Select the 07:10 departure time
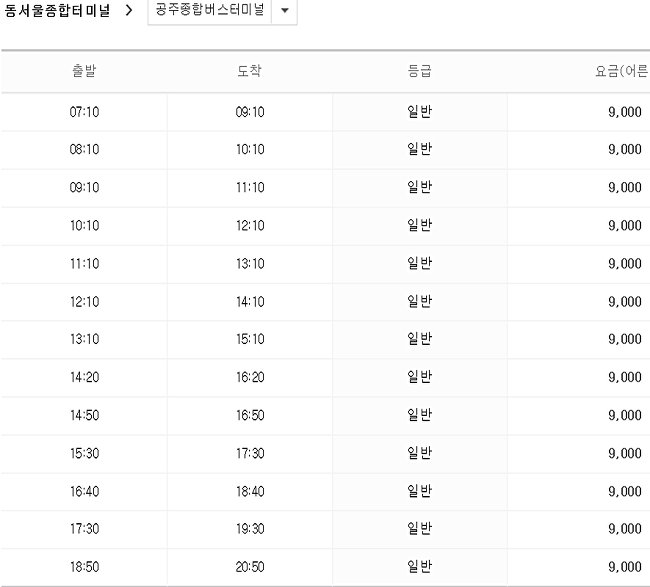This screenshot has height=587, width=650. (x=84, y=112)
